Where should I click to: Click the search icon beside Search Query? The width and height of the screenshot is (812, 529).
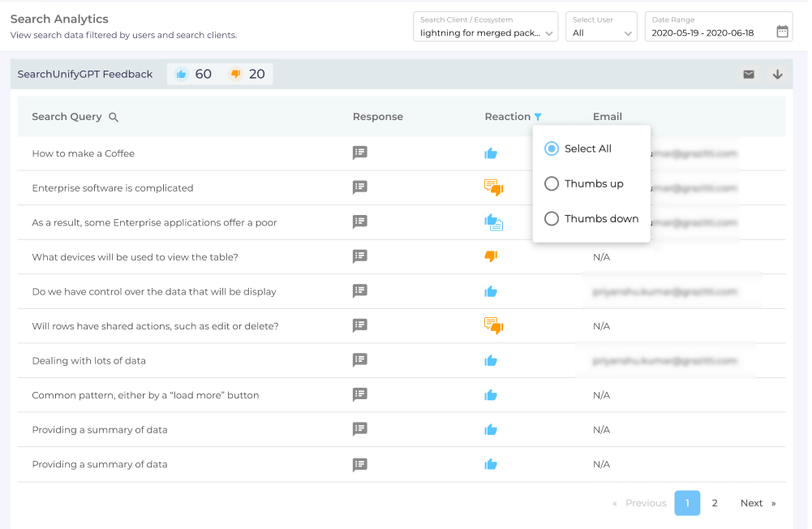coord(114,117)
